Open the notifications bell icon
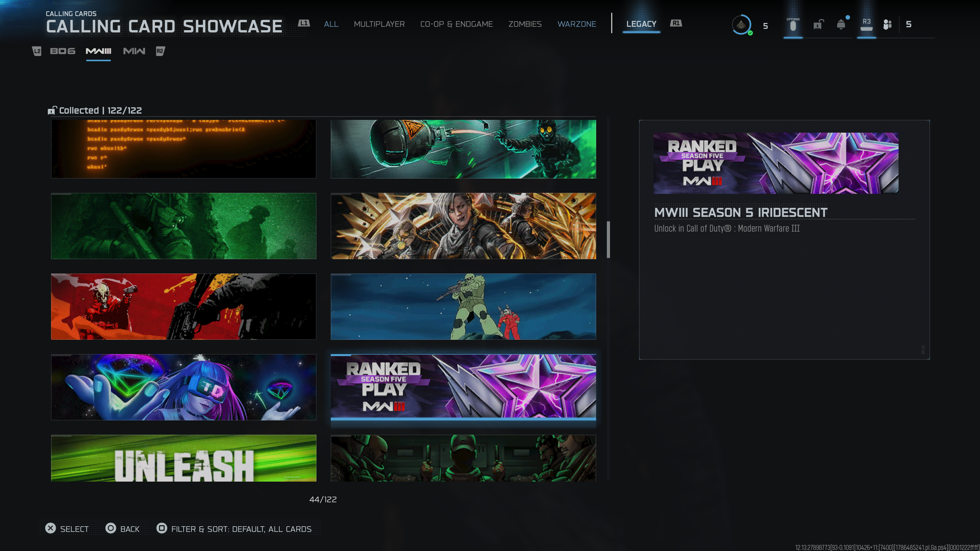980x551 pixels. click(841, 25)
